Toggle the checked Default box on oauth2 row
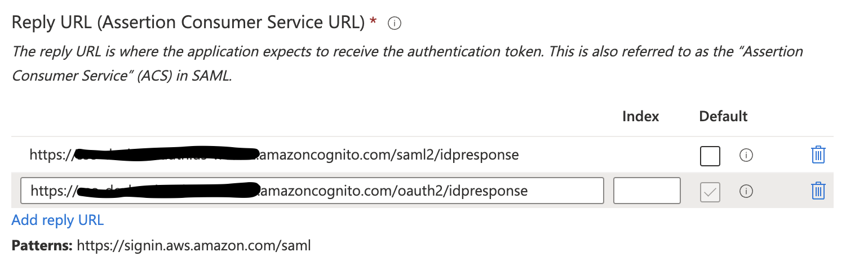Viewport: 868px width, 265px height. point(710,192)
